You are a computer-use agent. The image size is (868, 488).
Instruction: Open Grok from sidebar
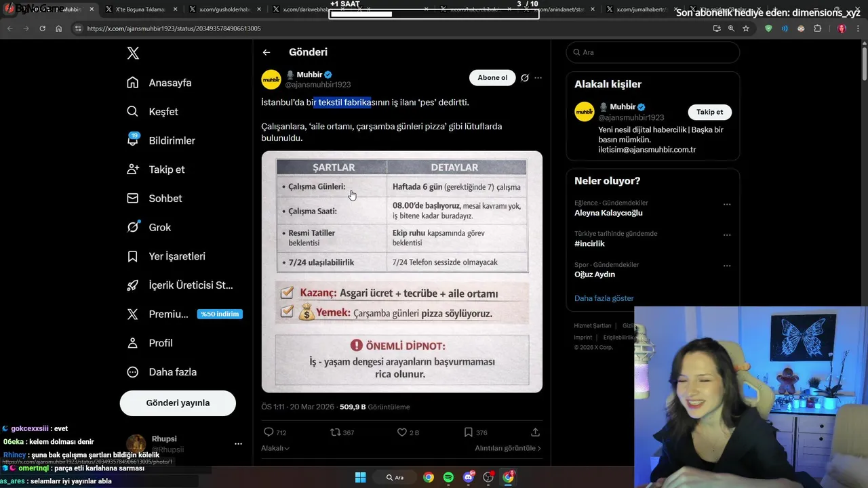(149, 227)
